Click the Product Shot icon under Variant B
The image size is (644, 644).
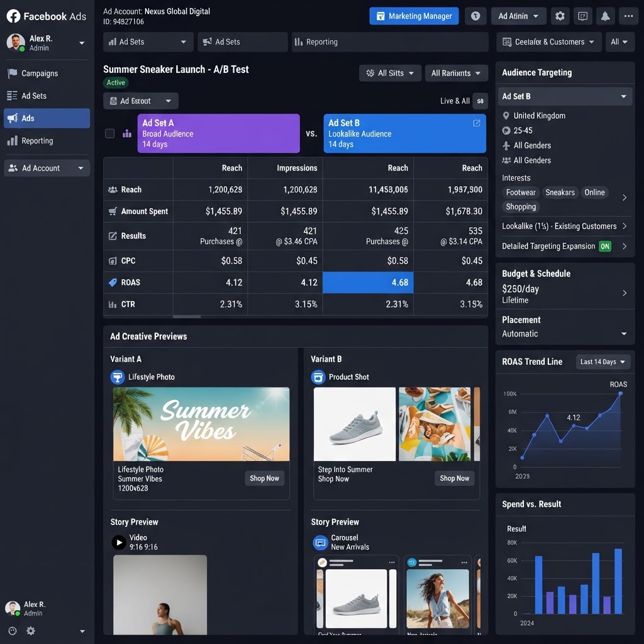(318, 377)
